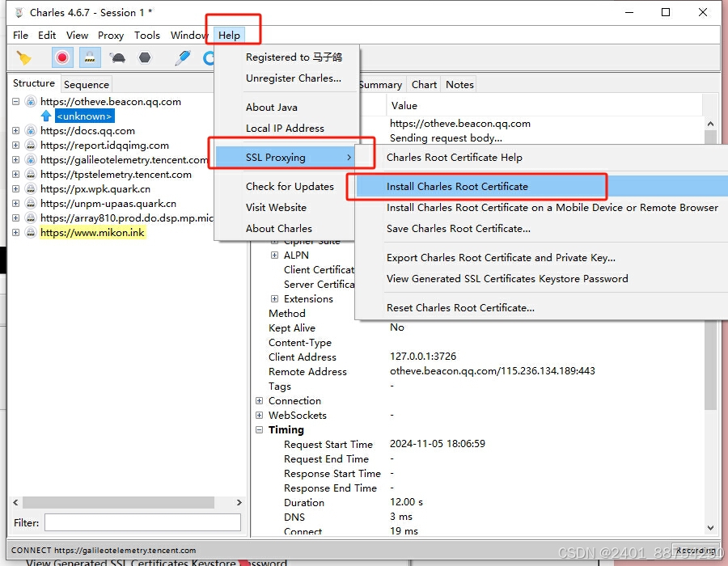
Task: Expand the galileotelemetry.tencent.com node
Action: (16, 159)
